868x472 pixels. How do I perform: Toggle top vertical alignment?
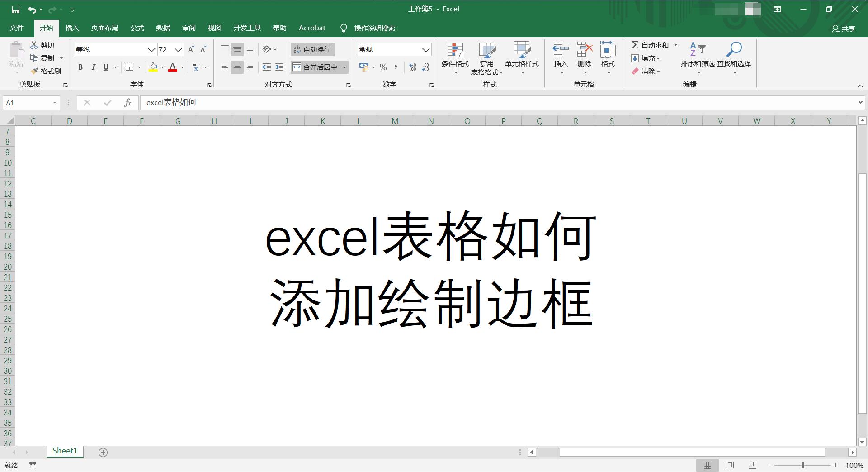(x=224, y=49)
